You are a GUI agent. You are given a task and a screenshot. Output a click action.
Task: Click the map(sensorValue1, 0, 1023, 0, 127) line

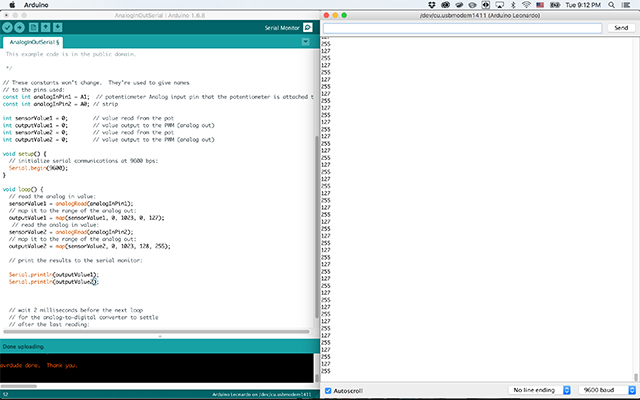(87, 218)
